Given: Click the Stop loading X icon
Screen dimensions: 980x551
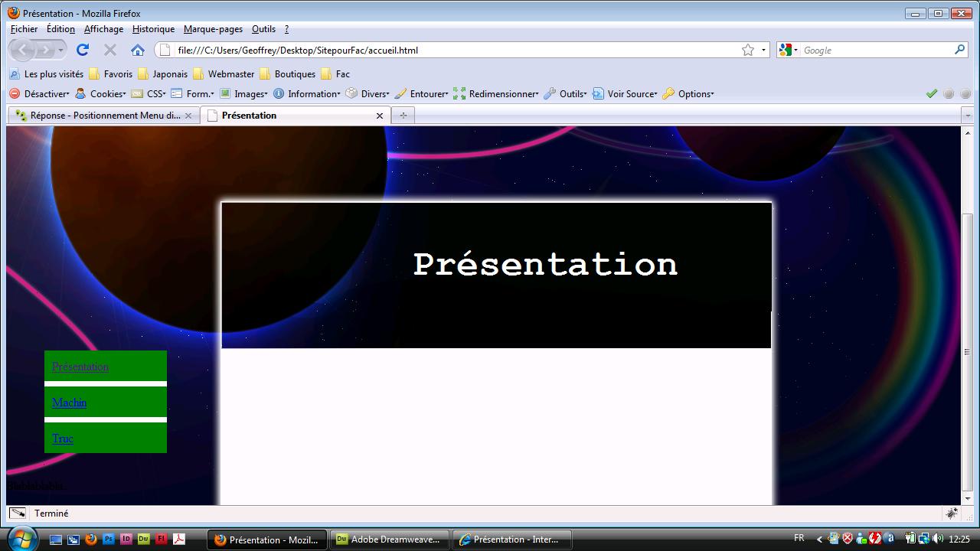Looking at the screenshot, I should coord(110,50).
